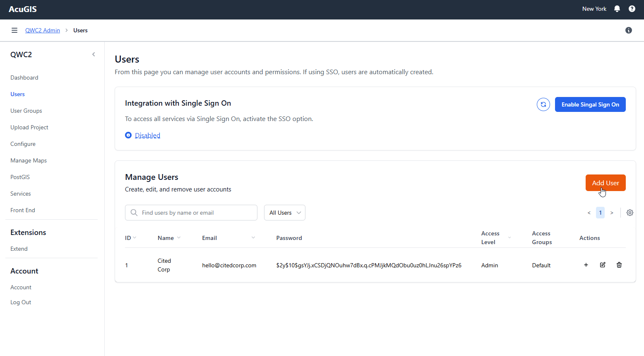The width and height of the screenshot is (644, 356).
Task: Click the page info icon
Action: [x=628, y=30]
